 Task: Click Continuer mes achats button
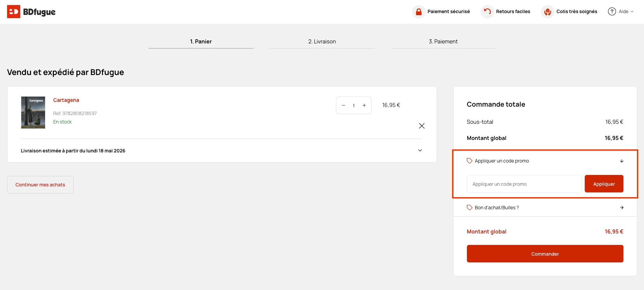(x=40, y=185)
